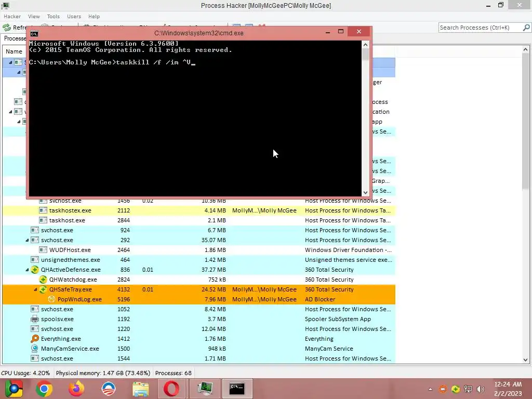Click the 'Processes: 68' status bar entry
The height and width of the screenshot is (399, 532).
(174, 373)
